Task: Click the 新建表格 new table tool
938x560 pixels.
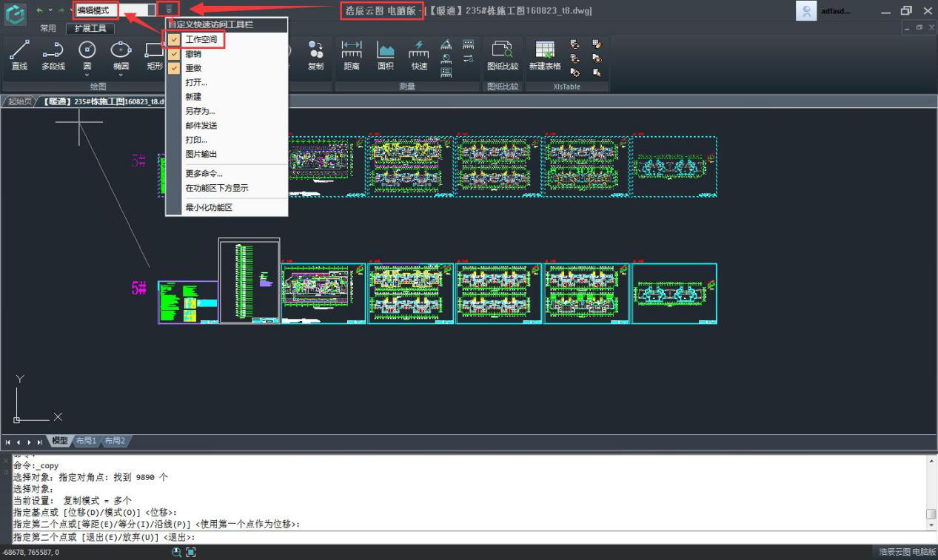Action: point(545,55)
